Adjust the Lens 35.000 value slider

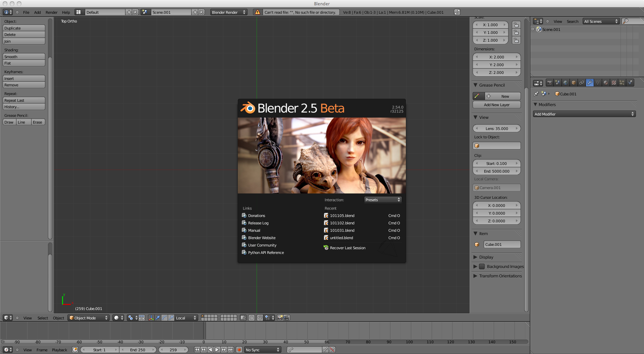(x=497, y=128)
